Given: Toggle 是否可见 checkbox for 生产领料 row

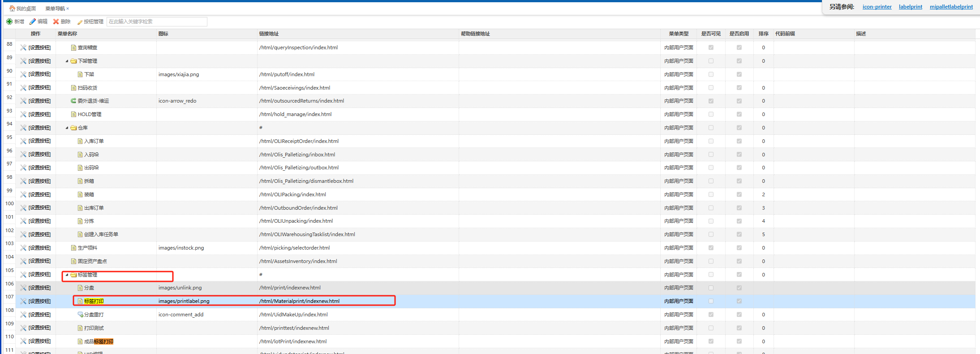Looking at the screenshot, I should [711, 248].
